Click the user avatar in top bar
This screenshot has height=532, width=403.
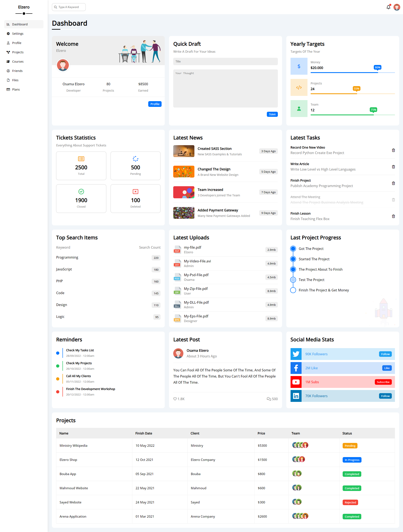tap(397, 7)
